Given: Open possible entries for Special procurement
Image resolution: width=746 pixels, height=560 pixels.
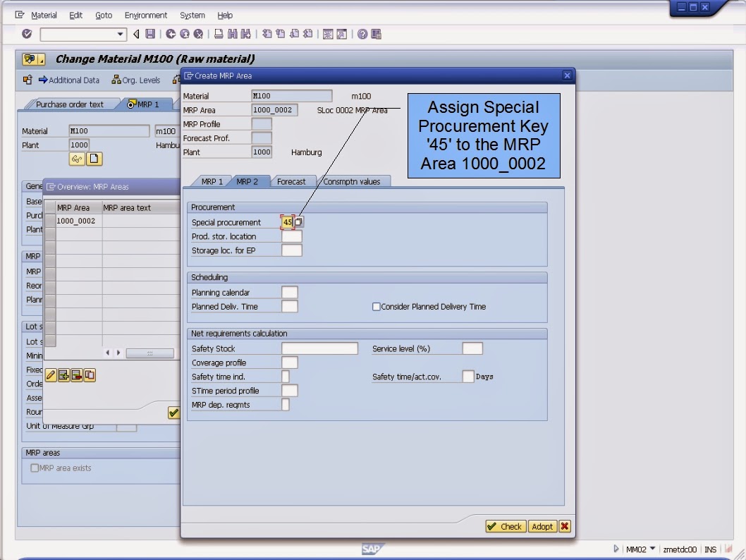Looking at the screenshot, I should pos(298,221).
